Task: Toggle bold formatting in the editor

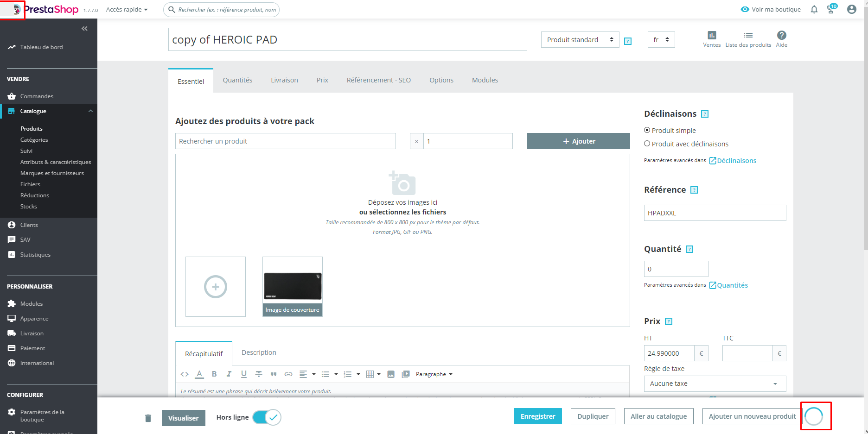Action: click(x=214, y=374)
